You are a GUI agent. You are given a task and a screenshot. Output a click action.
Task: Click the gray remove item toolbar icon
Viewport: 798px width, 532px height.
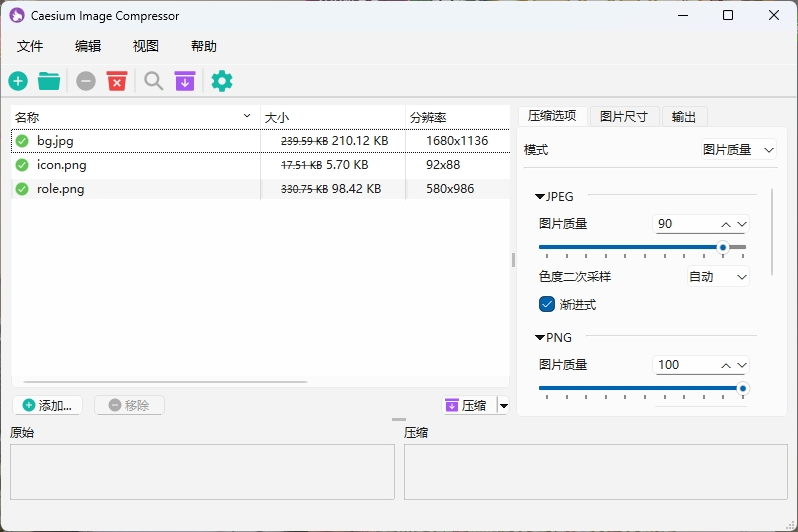tap(86, 81)
